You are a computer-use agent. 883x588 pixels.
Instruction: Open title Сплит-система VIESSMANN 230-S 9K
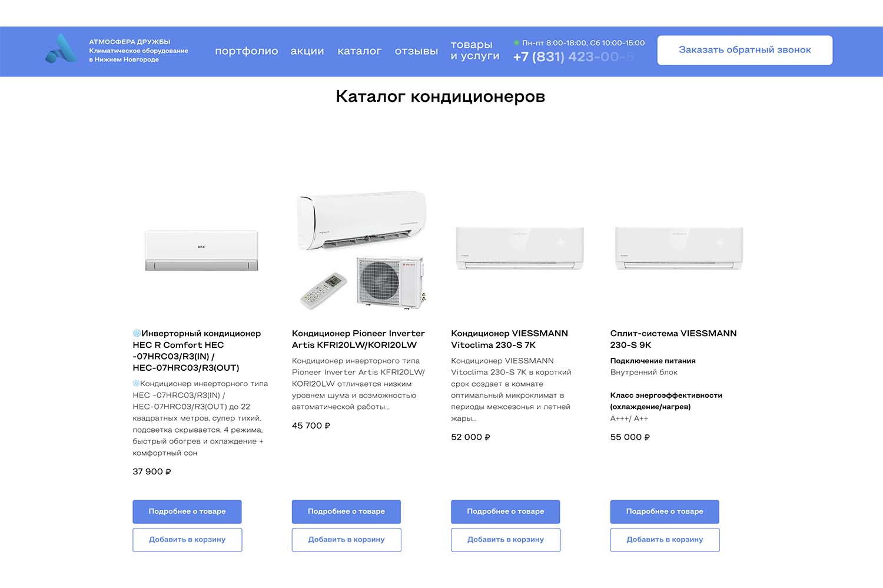[673, 339]
